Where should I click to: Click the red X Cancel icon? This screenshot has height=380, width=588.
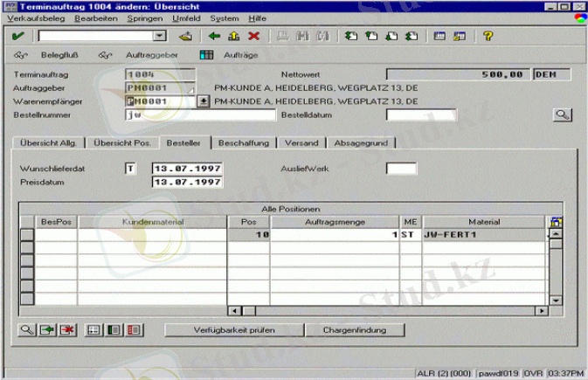click(253, 36)
